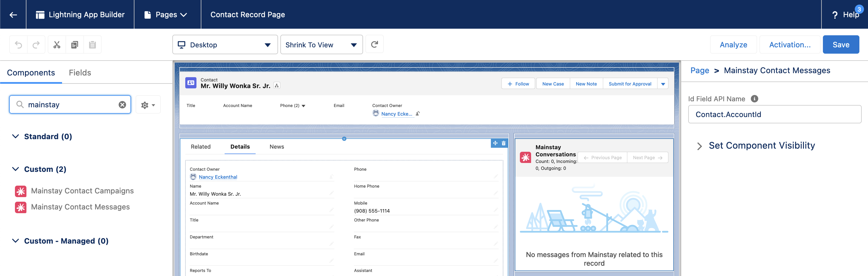The width and height of the screenshot is (868, 276).
Task: Click the edit pencil for Mobile field
Action: coord(496,210)
